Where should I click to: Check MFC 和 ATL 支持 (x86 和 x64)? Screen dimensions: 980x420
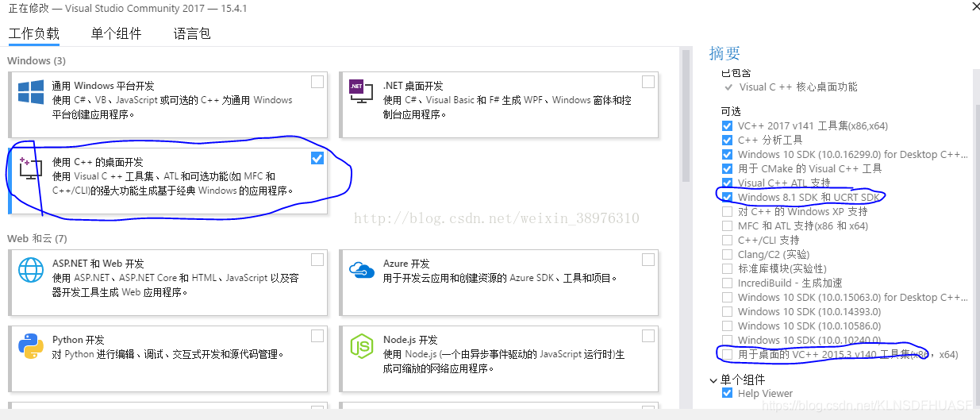(x=727, y=225)
